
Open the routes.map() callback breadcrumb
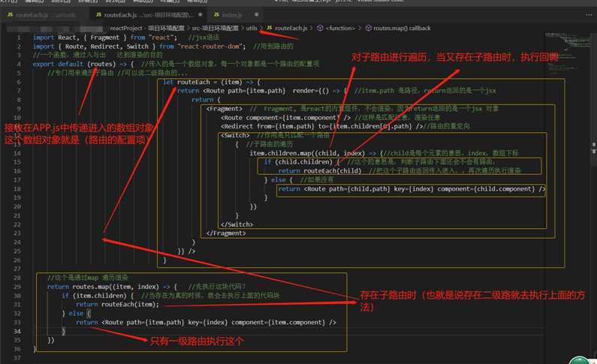402,29
